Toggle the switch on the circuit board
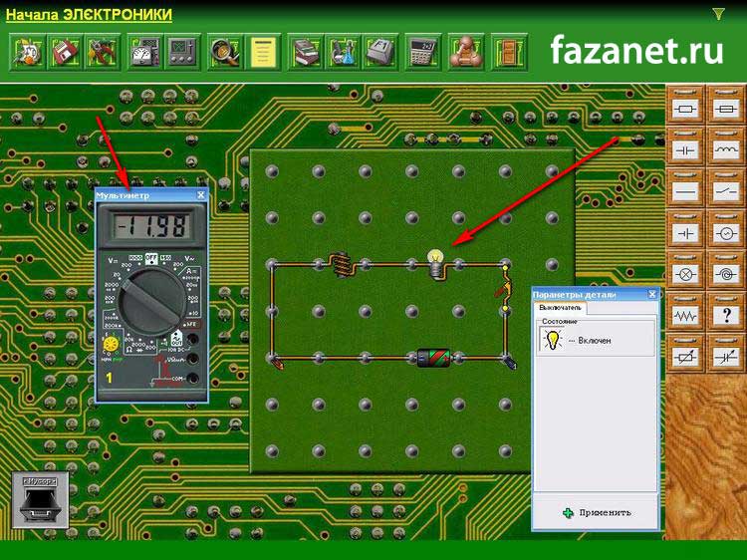The width and height of the screenshot is (747, 560). [x=504, y=287]
